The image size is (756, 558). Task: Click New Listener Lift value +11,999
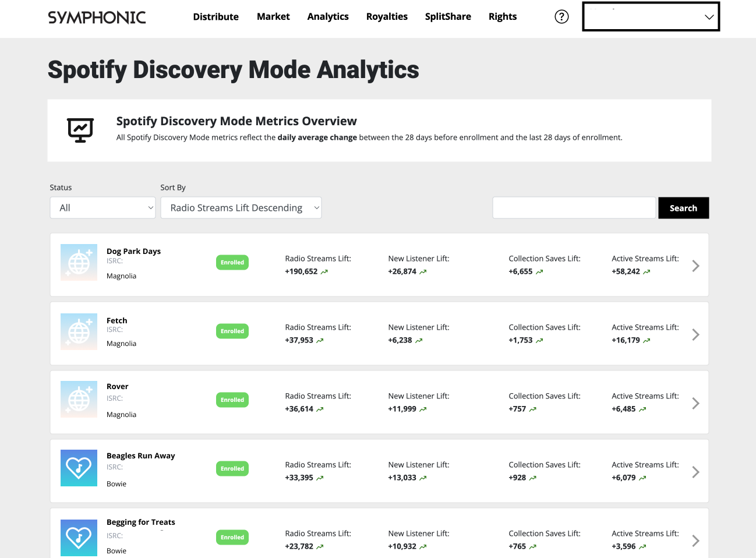point(402,409)
